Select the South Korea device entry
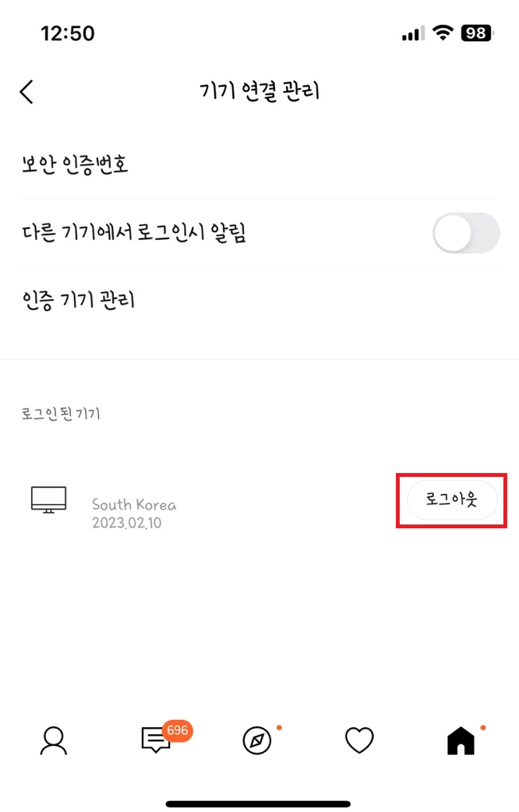519x812 pixels. tap(134, 504)
